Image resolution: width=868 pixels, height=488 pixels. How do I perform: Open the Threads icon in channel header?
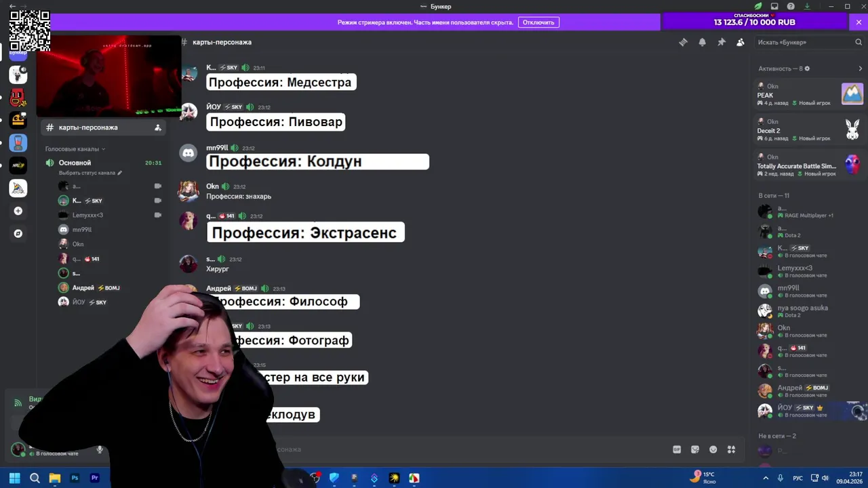(x=683, y=42)
